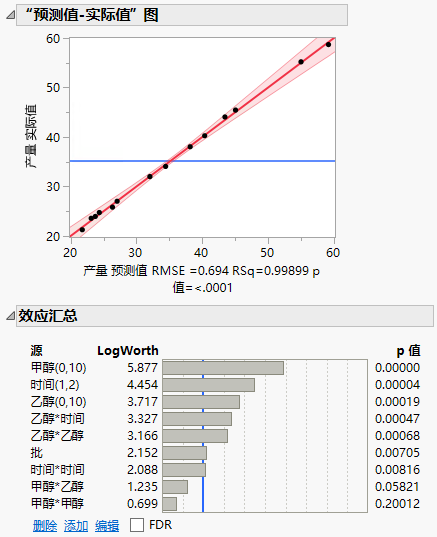Screen dimensions: 437x537
Task: Click LogWorth value 1.235
Action: [142, 487]
